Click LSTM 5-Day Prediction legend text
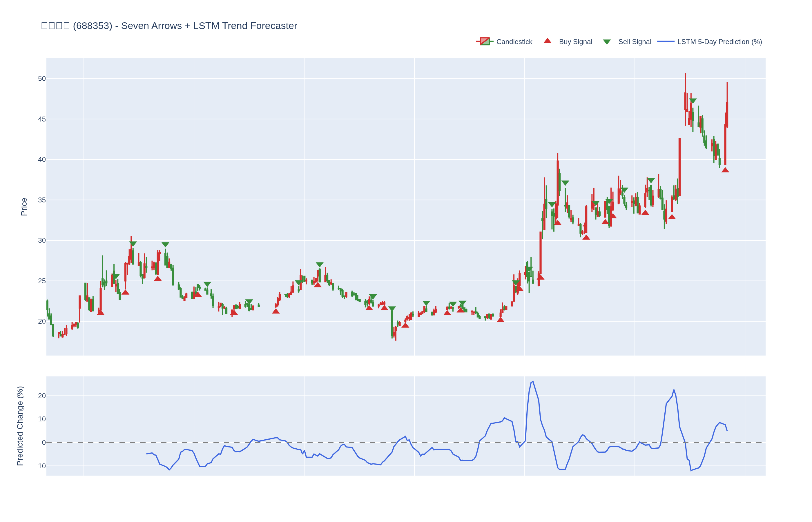 [719, 42]
